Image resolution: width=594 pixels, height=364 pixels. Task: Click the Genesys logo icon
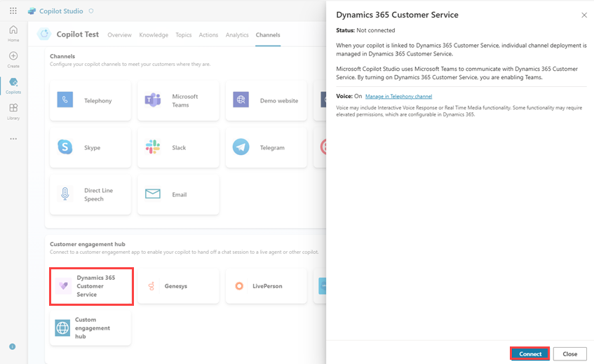point(151,286)
